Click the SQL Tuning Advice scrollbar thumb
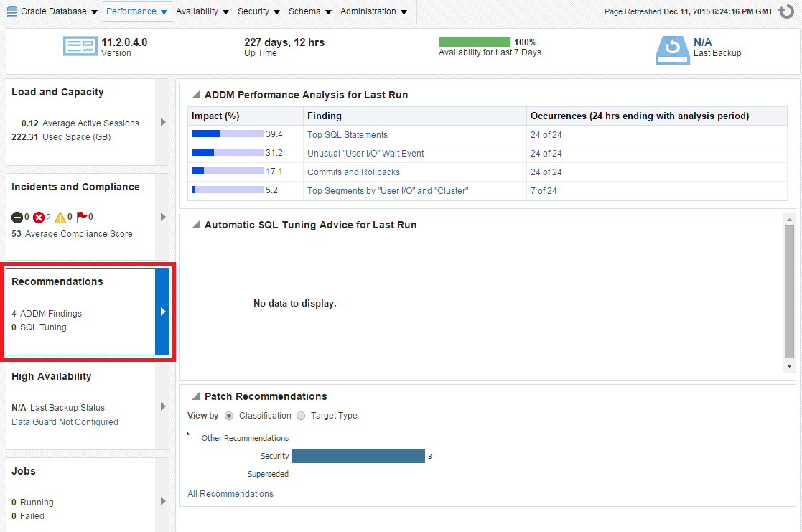This screenshot has width=802, height=532. tap(789, 291)
